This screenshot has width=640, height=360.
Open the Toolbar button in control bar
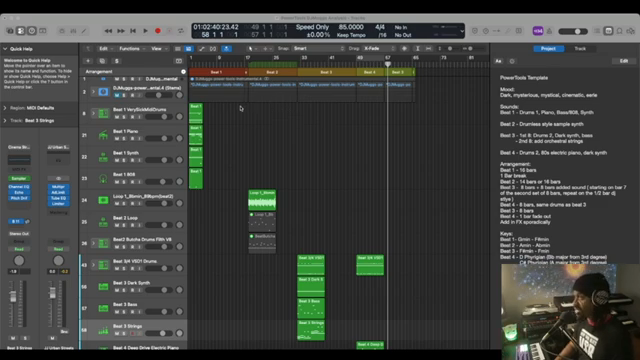coord(43,31)
